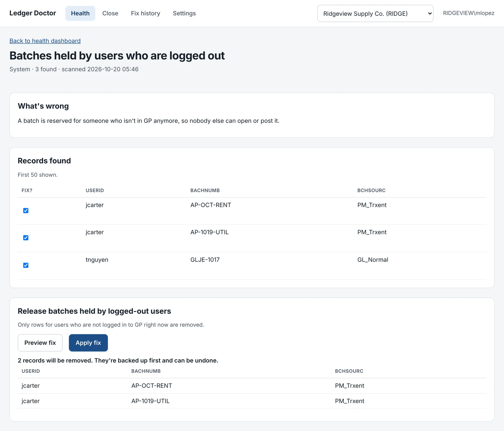This screenshot has height=431, width=504.
Task: Open the Fix history tab
Action: pos(146,13)
